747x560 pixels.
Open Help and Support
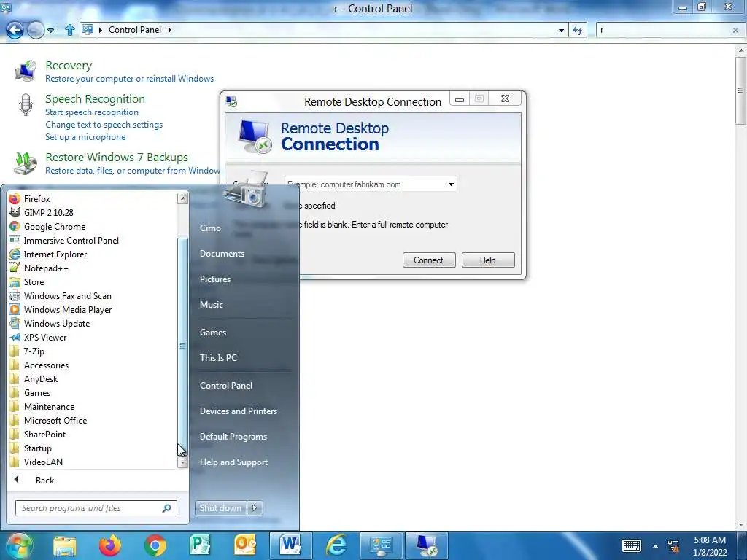pyautogui.click(x=233, y=462)
